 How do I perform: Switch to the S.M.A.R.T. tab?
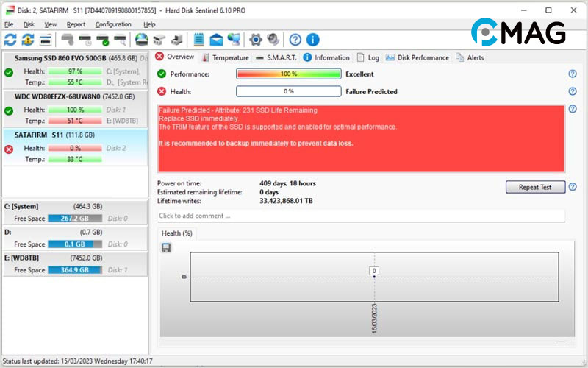click(276, 57)
